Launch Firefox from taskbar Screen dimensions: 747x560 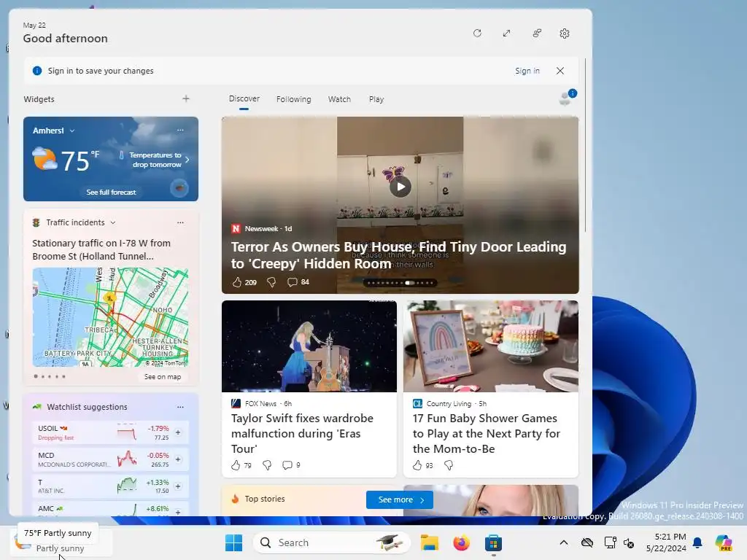point(461,542)
